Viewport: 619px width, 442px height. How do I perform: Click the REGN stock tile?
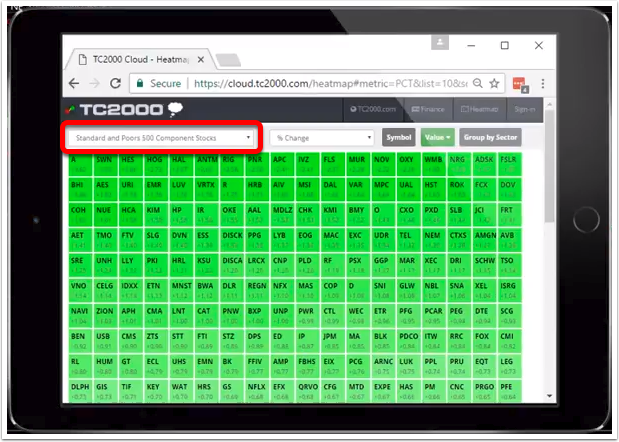click(257, 291)
